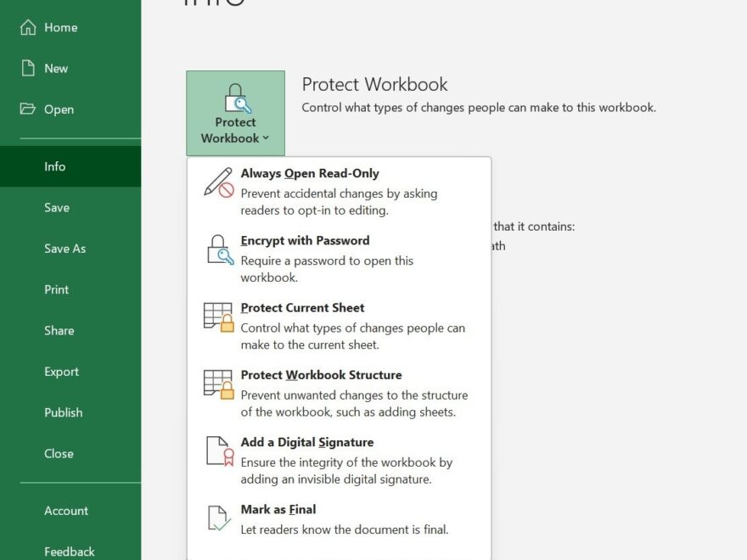Viewport: 747px width, 560px height.
Task: Choose Export from the backstage sidebar
Action: tap(62, 372)
